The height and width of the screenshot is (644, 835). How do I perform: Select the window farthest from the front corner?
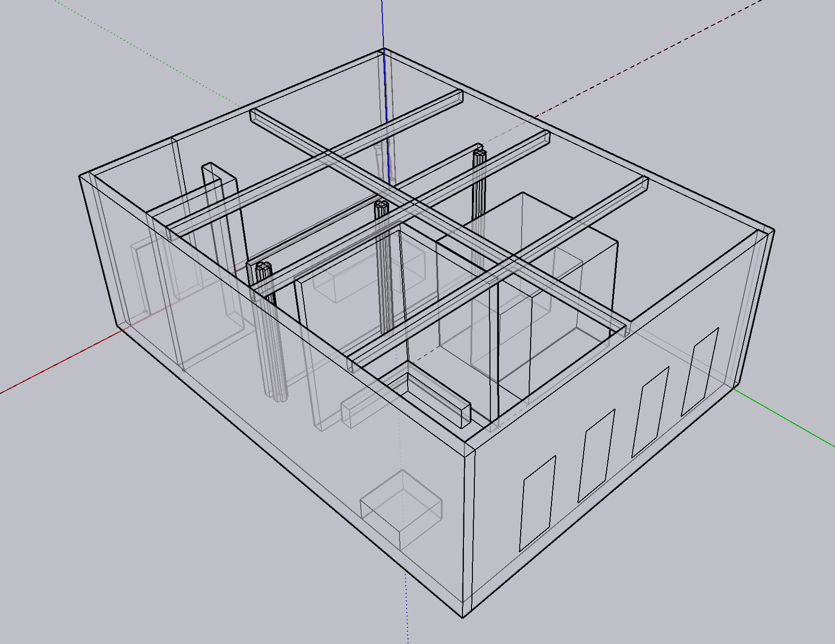(x=700, y=372)
